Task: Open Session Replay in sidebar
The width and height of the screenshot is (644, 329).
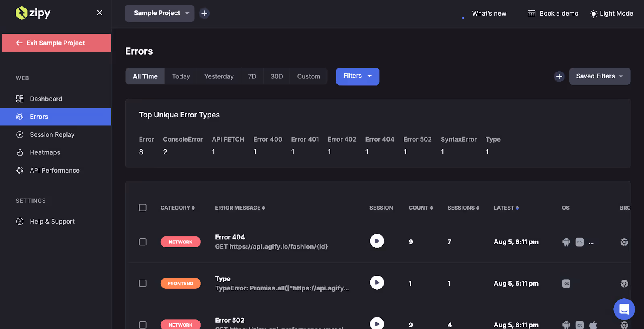Action: (x=56, y=134)
